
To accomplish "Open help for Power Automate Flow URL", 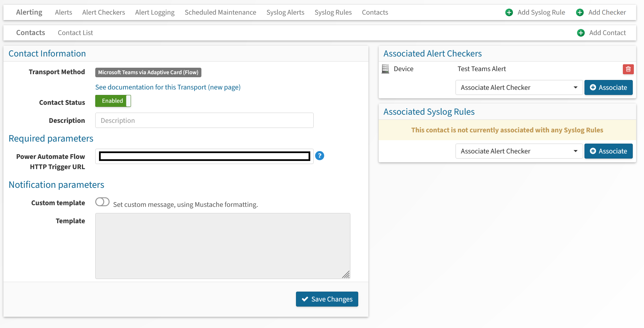I will (319, 156).
